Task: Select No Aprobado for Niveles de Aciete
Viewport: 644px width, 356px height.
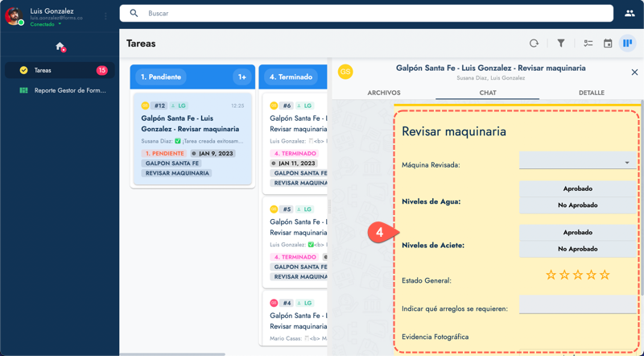Action: pyautogui.click(x=577, y=249)
